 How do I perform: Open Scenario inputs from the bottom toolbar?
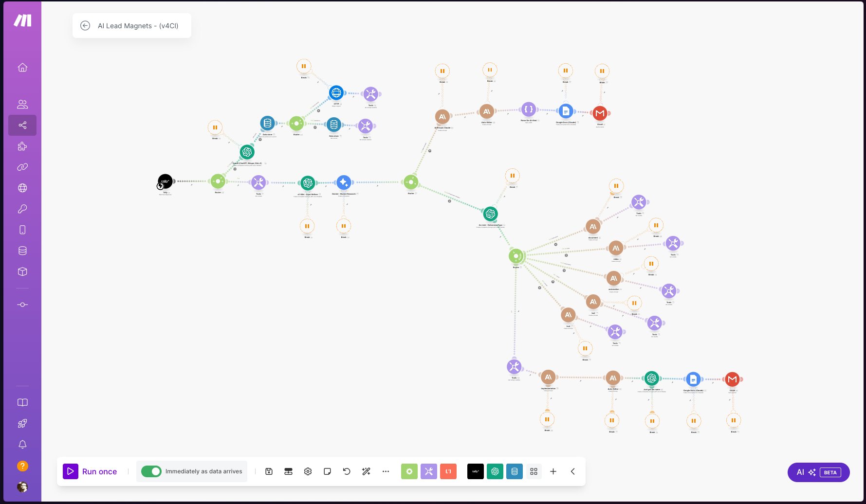click(x=288, y=471)
